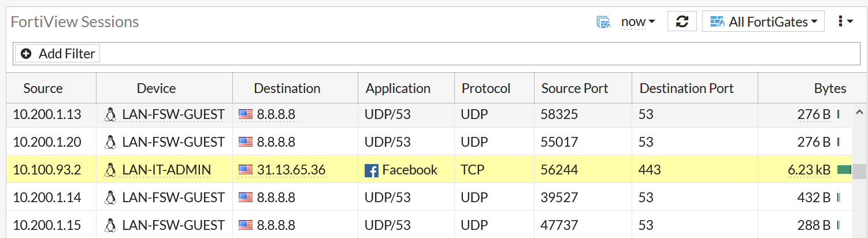Click the refresh button in header

[682, 21]
